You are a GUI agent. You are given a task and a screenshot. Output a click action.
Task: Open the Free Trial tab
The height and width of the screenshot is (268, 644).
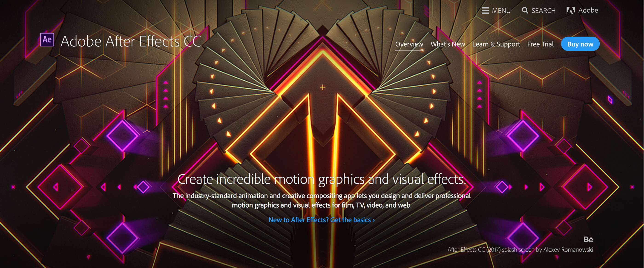tap(540, 44)
